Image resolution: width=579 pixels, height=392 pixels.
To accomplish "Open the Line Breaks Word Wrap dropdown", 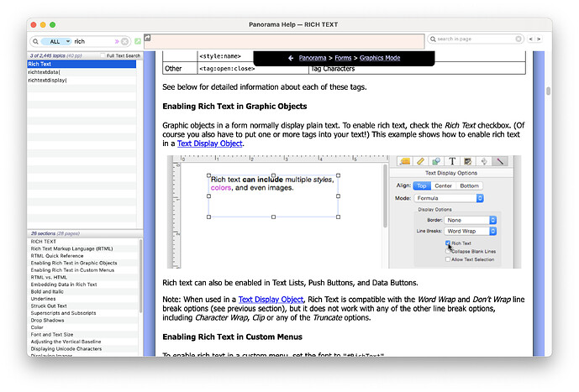I will click(470, 231).
